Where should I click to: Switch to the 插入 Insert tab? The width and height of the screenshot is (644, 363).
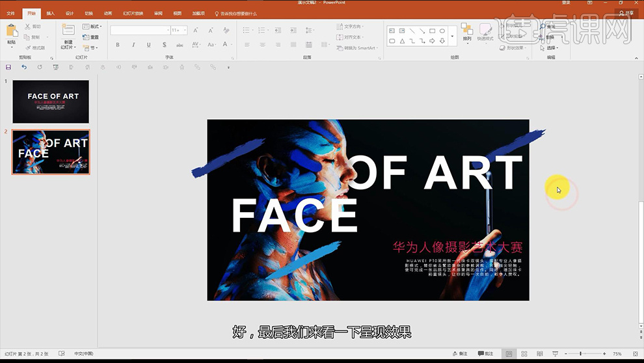[50, 13]
